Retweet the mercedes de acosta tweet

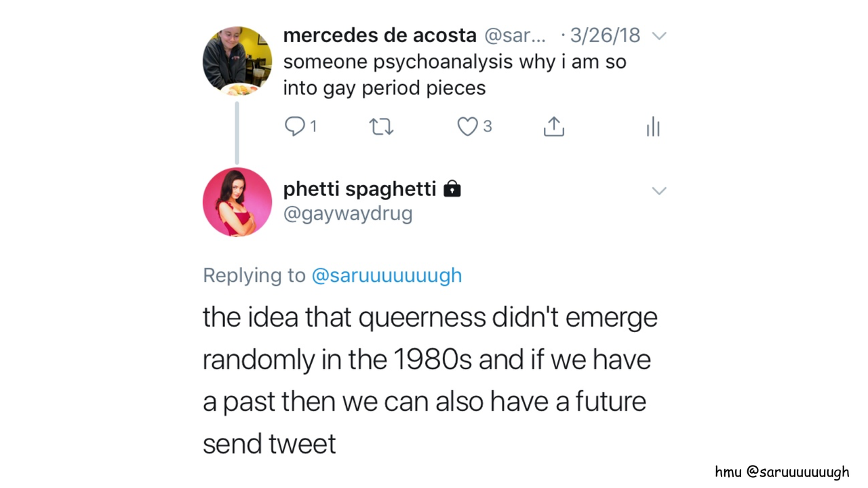pyautogui.click(x=381, y=127)
